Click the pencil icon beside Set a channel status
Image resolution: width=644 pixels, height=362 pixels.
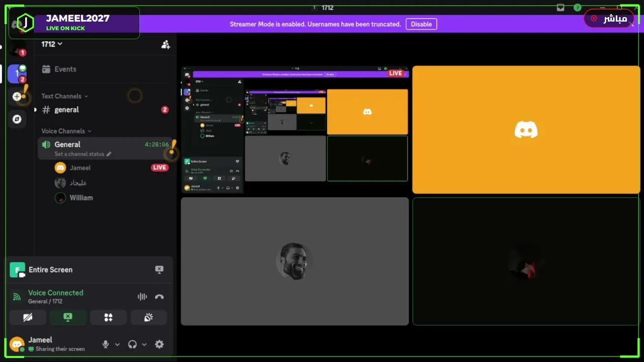pyautogui.click(x=109, y=154)
